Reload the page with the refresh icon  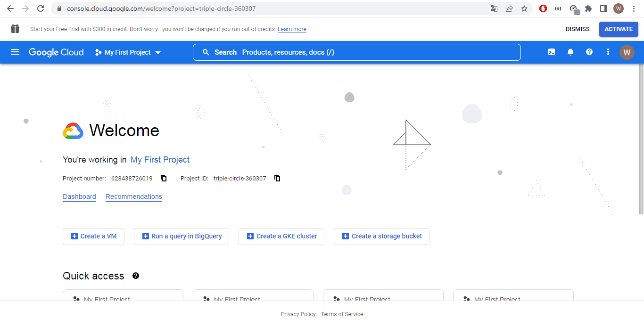point(41,8)
